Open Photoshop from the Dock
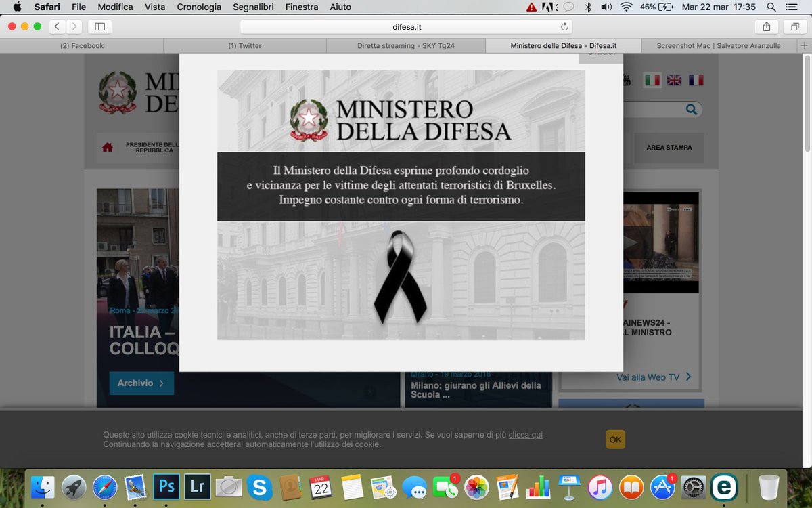812x508 pixels. point(165,487)
